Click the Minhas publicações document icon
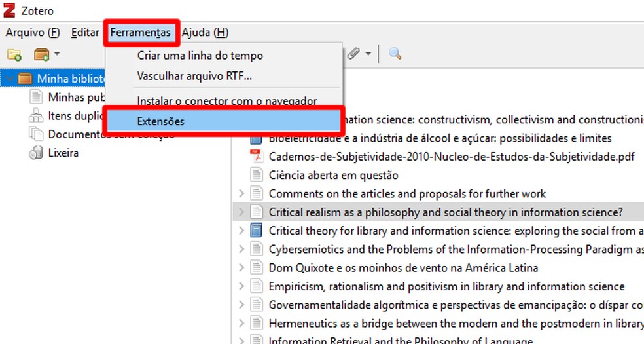Screen dimensions: 644x344 36,97
